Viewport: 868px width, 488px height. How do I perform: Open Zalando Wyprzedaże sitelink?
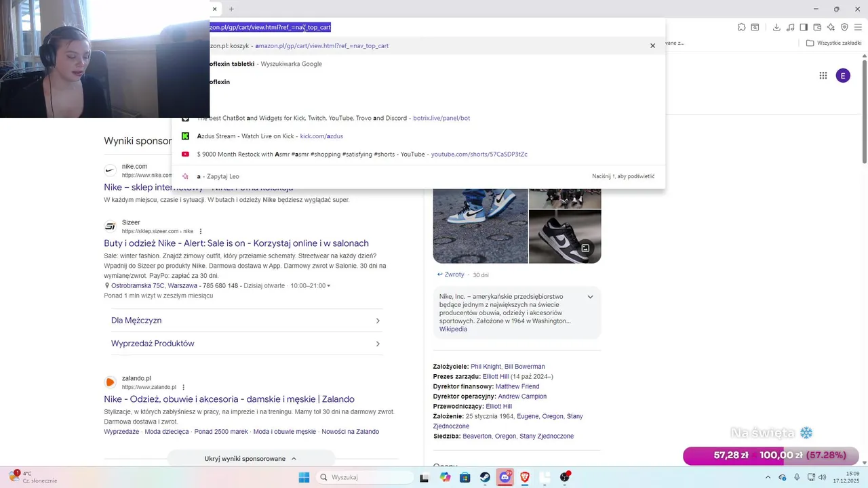pos(121,432)
